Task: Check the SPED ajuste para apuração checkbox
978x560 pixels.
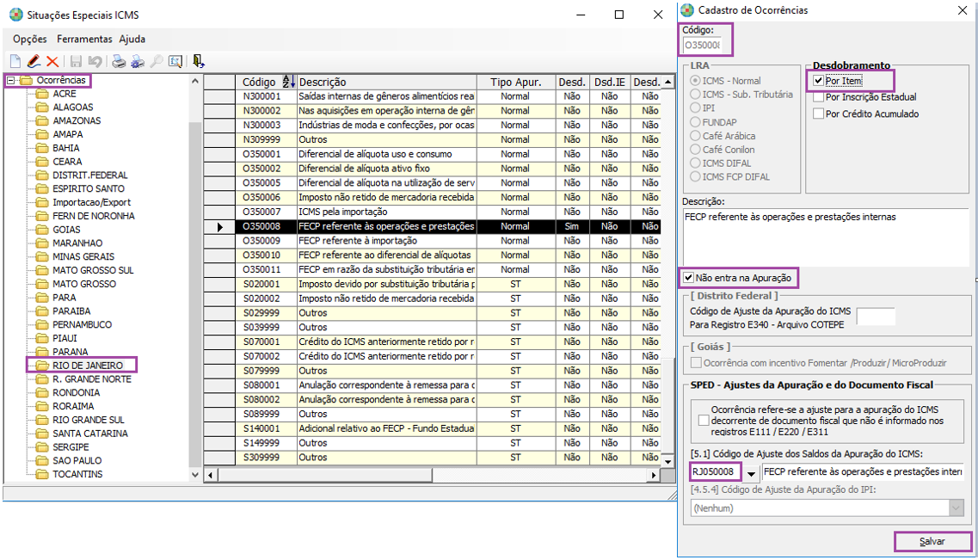Action: pos(704,421)
